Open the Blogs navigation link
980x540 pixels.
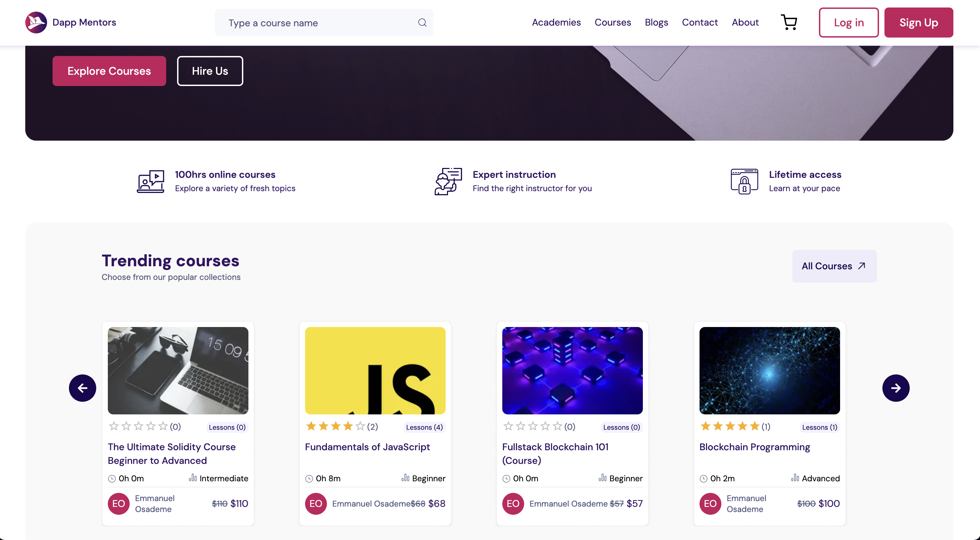click(x=656, y=23)
